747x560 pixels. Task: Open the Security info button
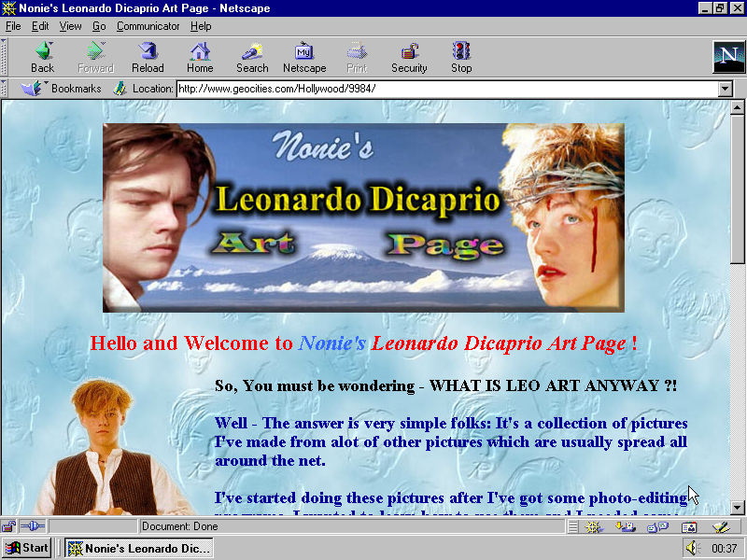[409, 57]
